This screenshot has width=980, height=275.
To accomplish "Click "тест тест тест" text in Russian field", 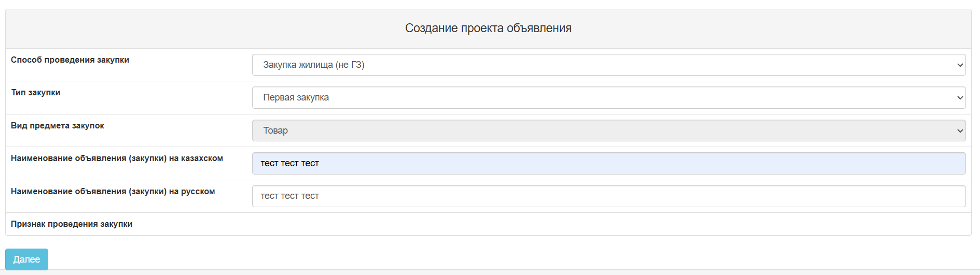I will [x=289, y=196].
